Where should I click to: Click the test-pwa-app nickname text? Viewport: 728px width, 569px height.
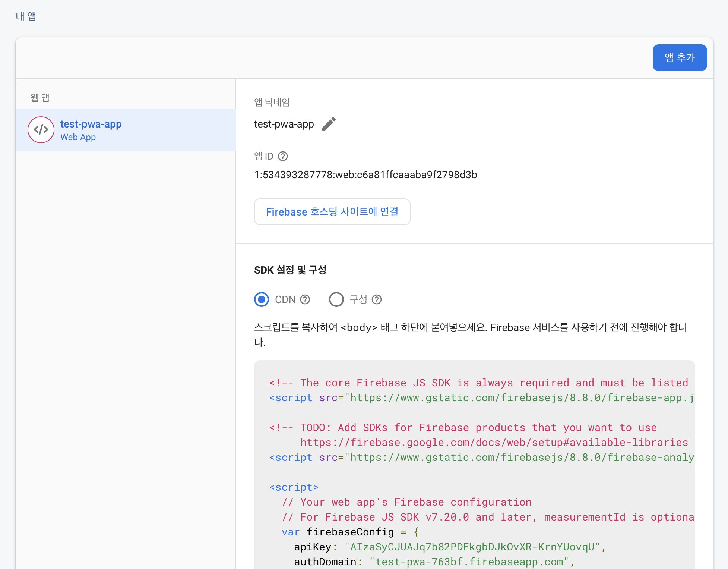pyautogui.click(x=284, y=124)
